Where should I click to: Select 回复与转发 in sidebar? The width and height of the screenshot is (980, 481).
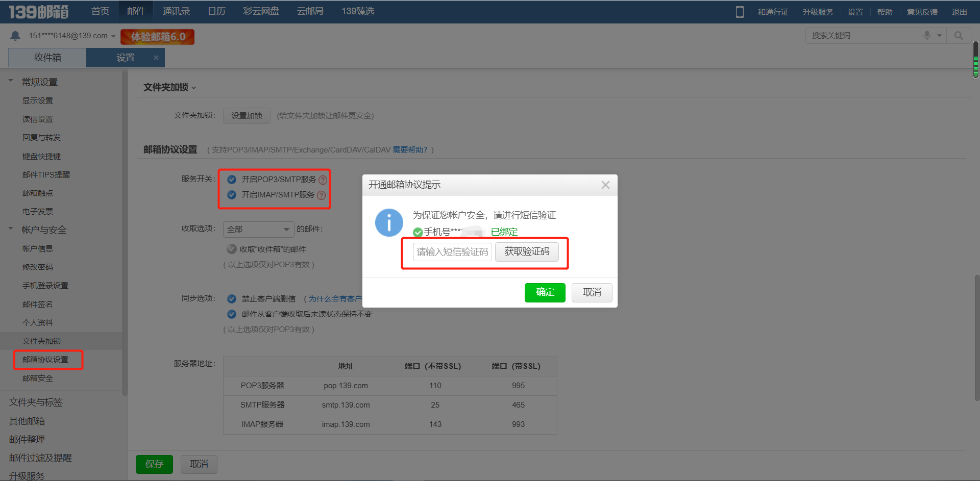click(x=41, y=138)
